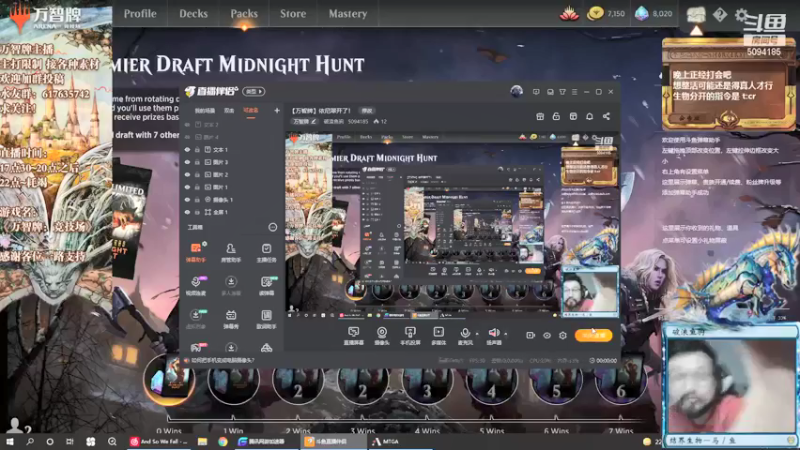Screen dimensions: 800x450
Task: Open the 读弹幕 tool icon
Action: (266, 286)
